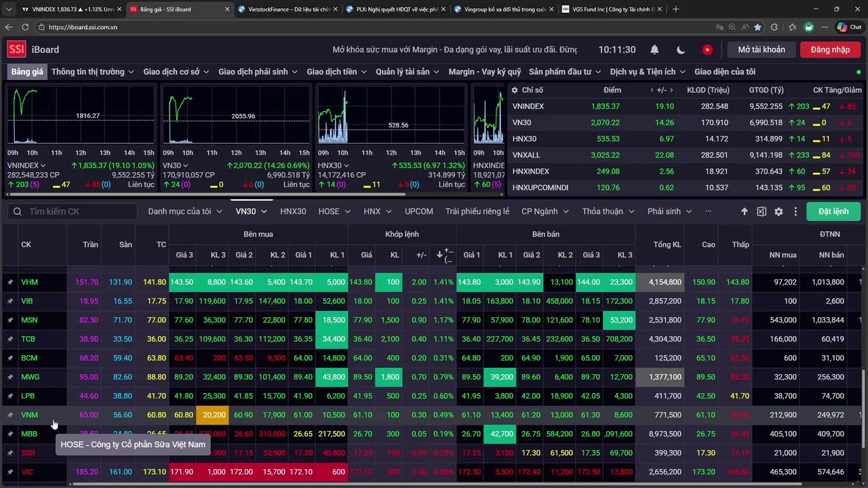Switch +/- display with left chevron in index panel
This screenshot has height=488, width=868.
pyautogui.click(x=652, y=90)
